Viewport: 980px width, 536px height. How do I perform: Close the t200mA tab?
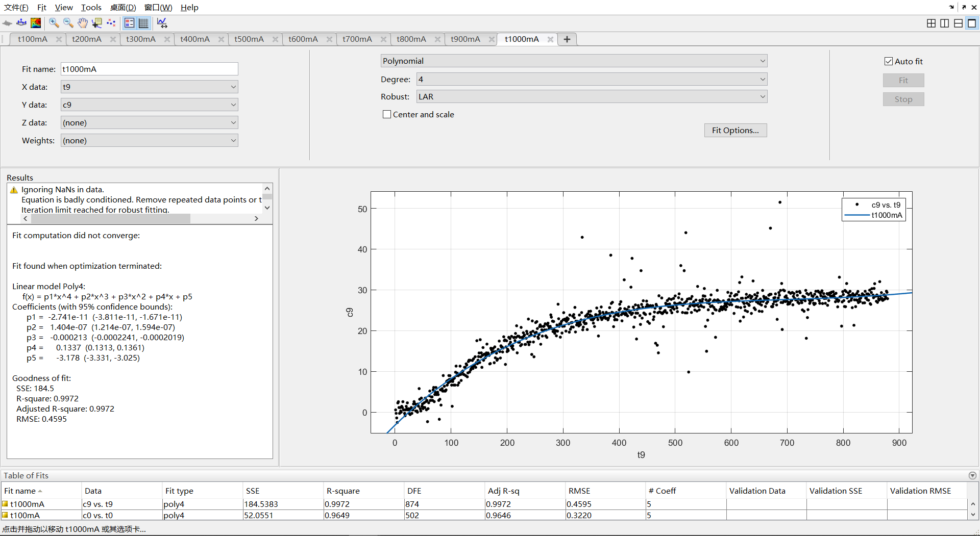click(113, 39)
